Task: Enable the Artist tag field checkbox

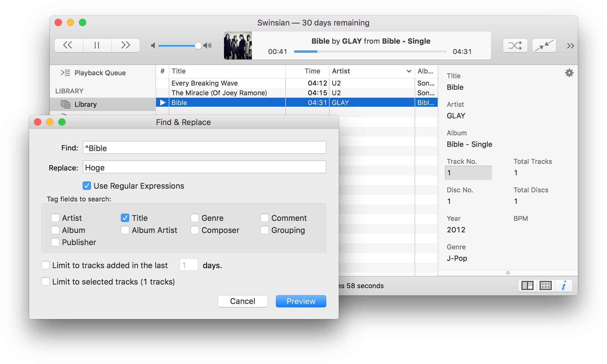Action: [x=55, y=218]
